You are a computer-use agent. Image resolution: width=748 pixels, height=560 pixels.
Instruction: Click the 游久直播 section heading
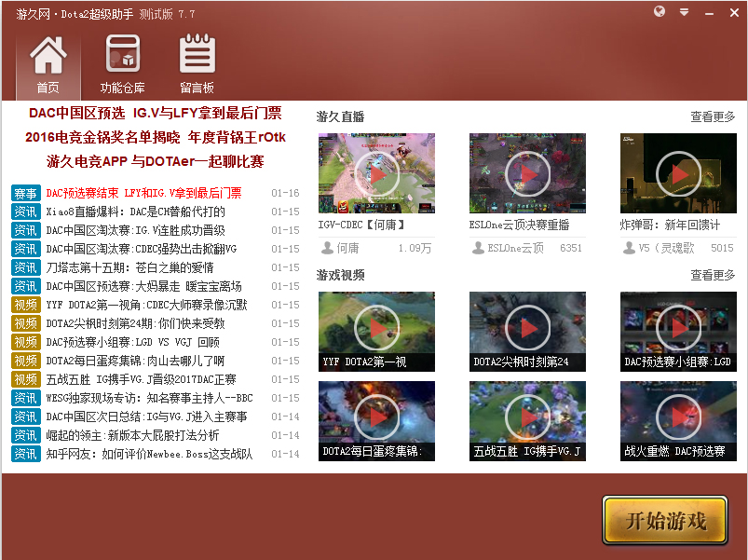tap(340, 116)
